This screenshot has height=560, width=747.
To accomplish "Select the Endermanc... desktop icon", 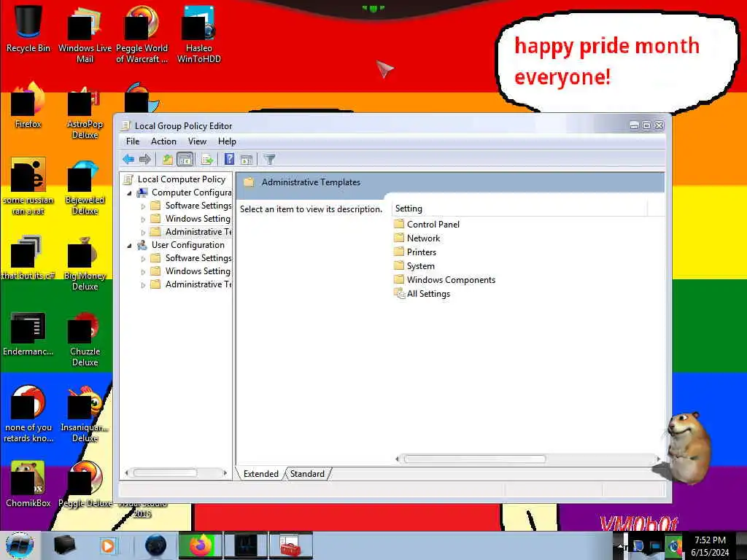I will pos(28,333).
